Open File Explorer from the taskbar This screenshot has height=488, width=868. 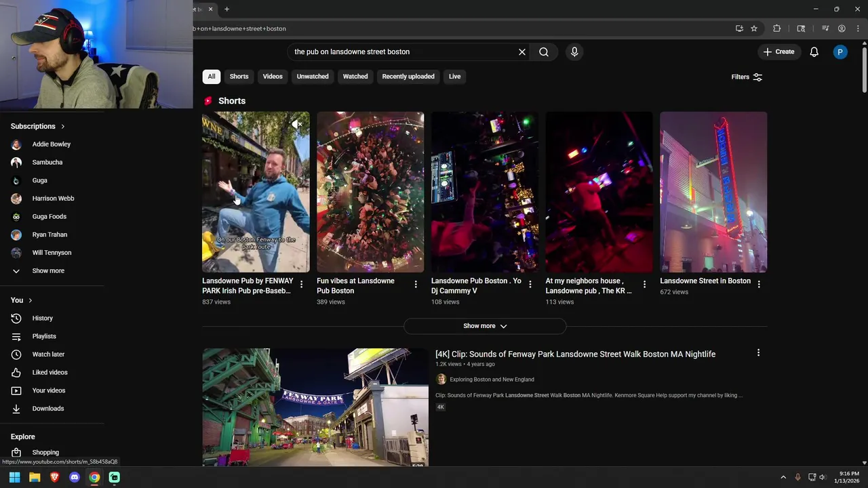(35, 477)
